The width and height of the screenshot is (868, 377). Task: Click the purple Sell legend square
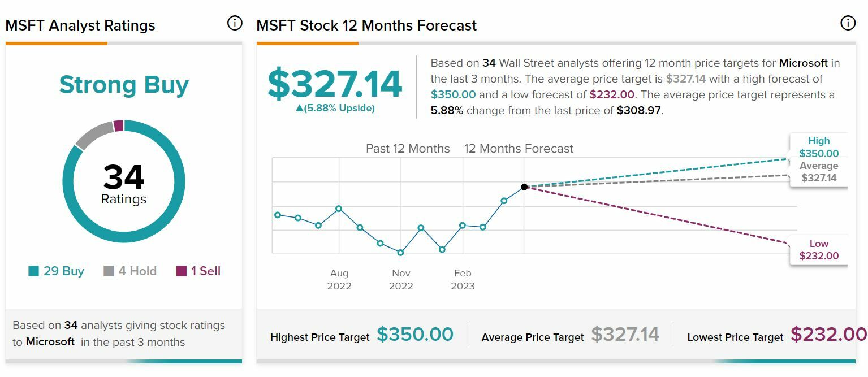(x=182, y=271)
